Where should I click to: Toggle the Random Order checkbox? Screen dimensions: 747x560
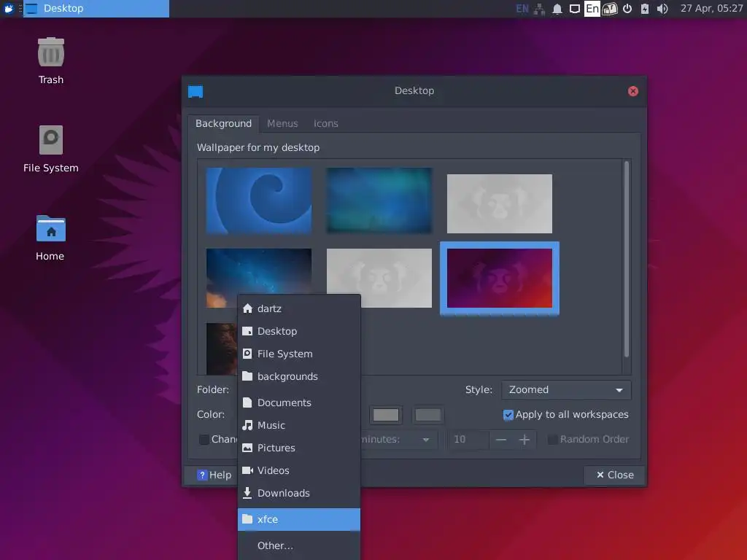(552, 439)
